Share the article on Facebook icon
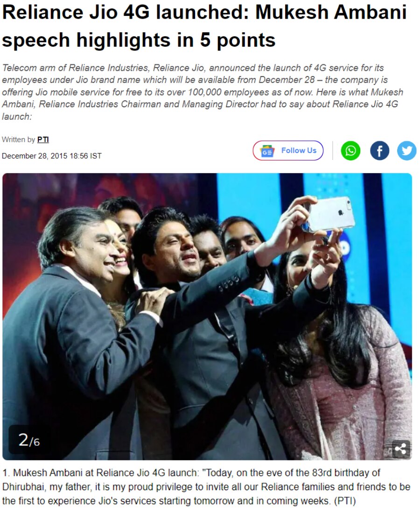 tap(379, 151)
